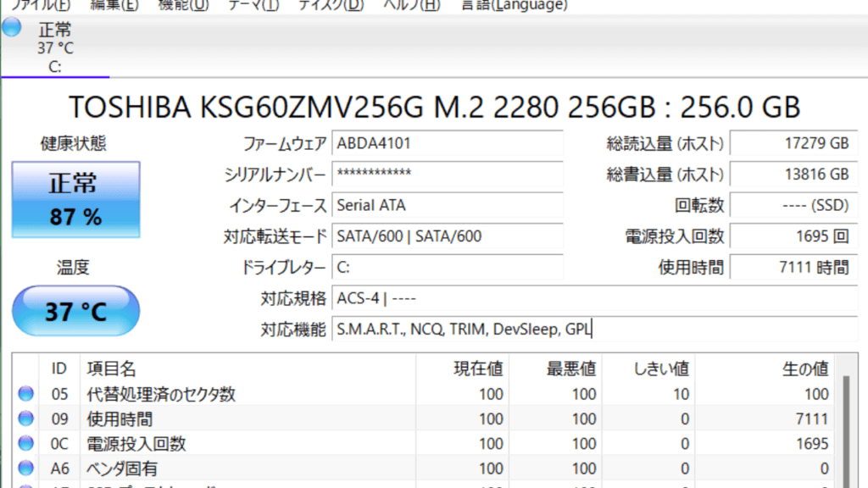Click status orb for attribute 09 row
868x488 pixels.
pos(25,419)
